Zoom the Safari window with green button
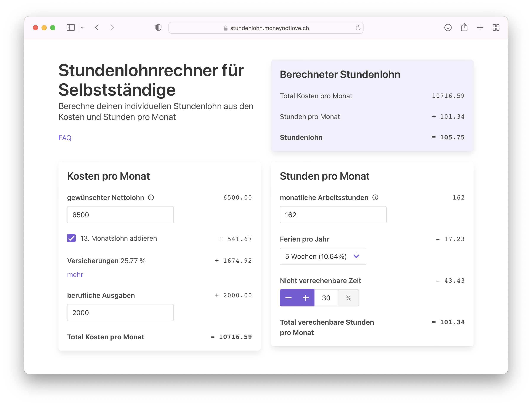Screen dimensions: 532x406 (x=53, y=27)
